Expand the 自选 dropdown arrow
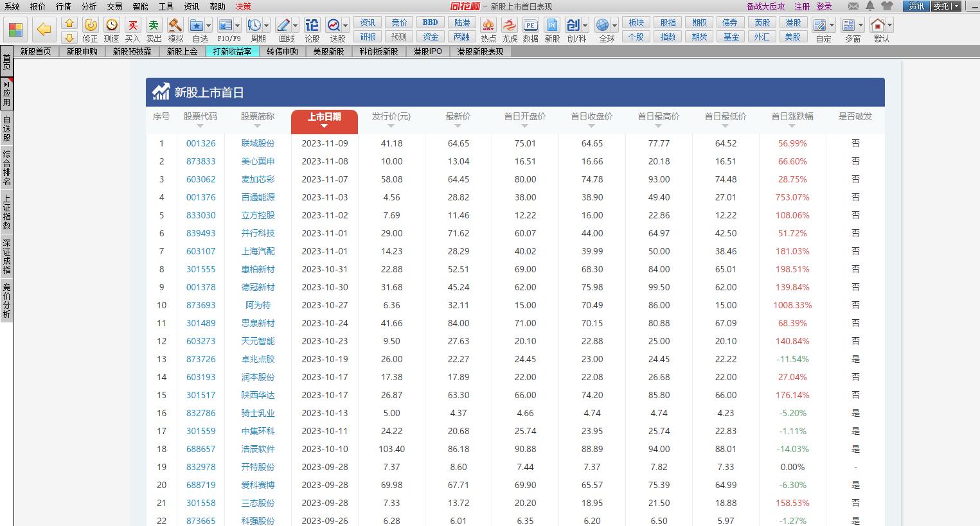Image resolution: width=980 pixels, height=526 pixels. [x=209, y=26]
